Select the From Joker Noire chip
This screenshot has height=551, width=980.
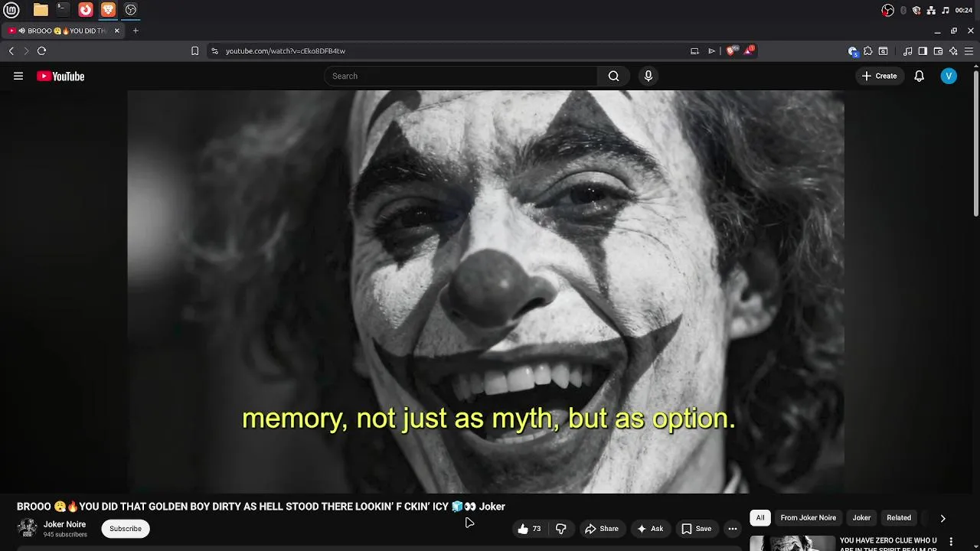pyautogui.click(x=808, y=518)
